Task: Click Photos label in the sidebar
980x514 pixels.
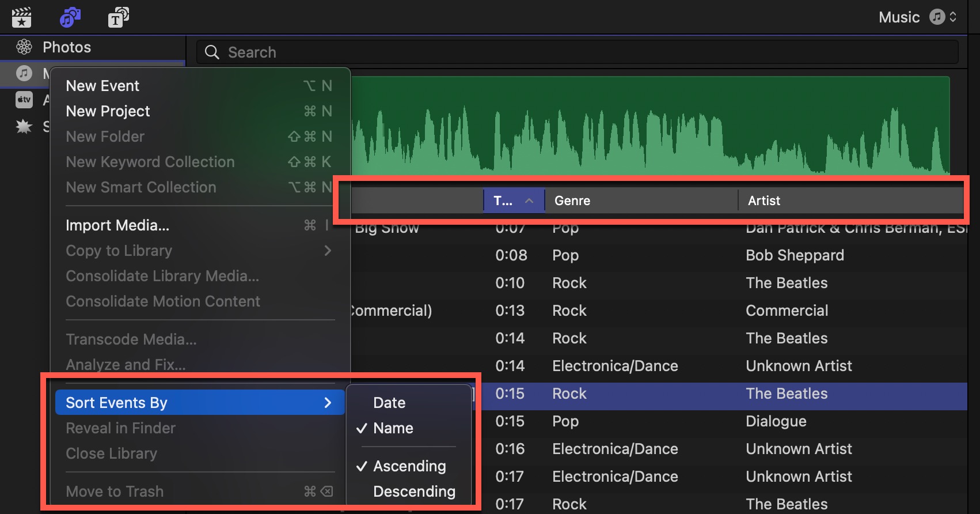Action: tap(67, 47)
